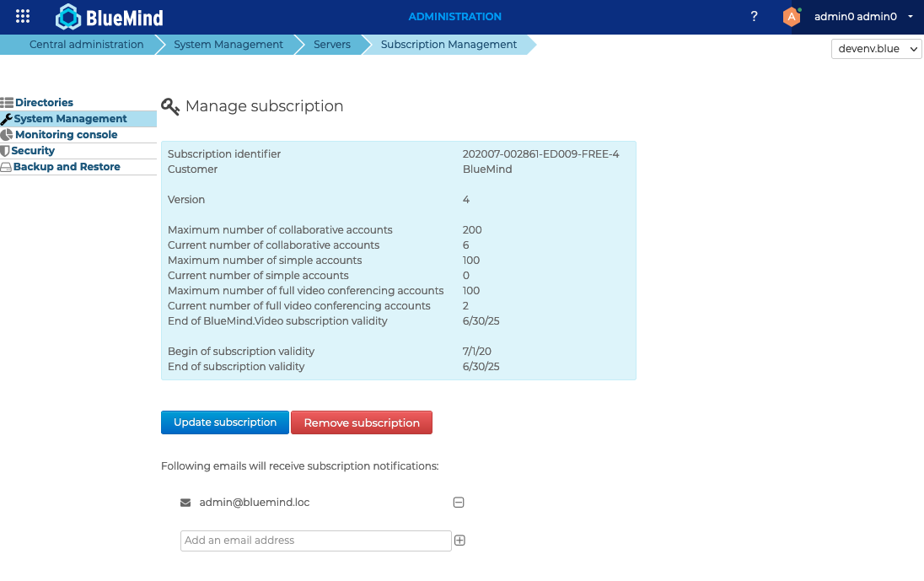The image size is (924, 581).
Task: Click Current number of collaborative accounts label
Action: (273, 245)
